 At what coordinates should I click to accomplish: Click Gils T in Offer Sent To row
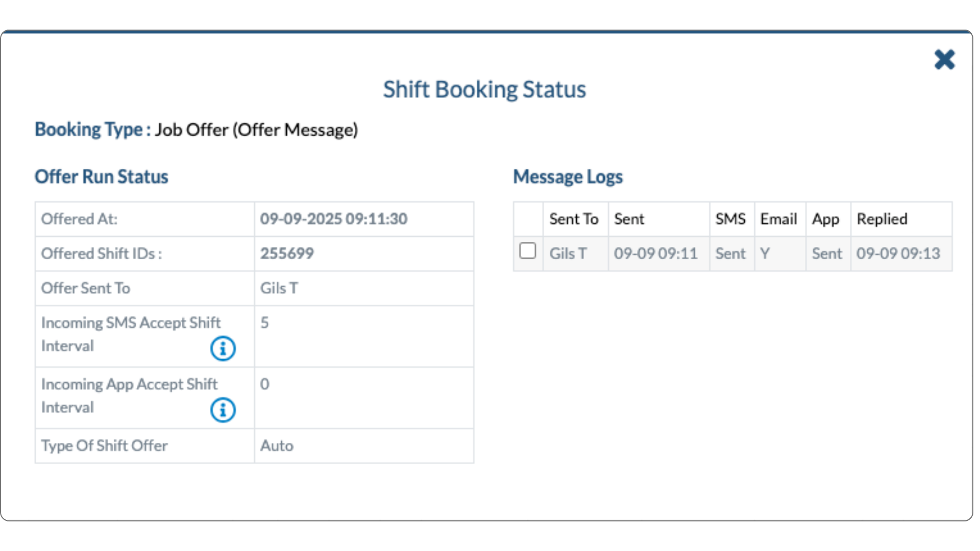point(279,288)
